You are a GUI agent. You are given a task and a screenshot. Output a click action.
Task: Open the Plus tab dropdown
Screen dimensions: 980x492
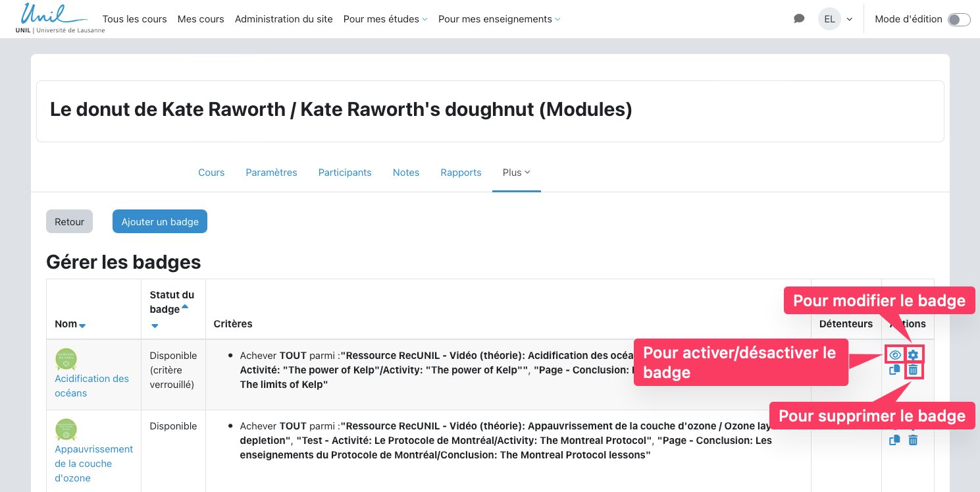[x=516, y=173]
